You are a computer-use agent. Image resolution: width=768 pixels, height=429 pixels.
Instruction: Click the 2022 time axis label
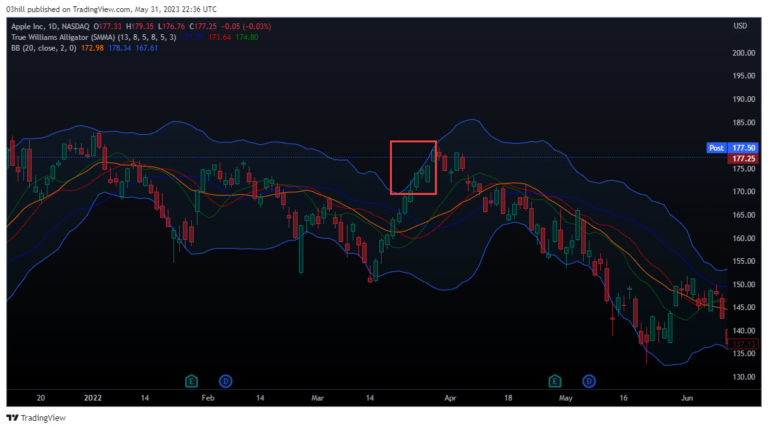pyautogui.click(x=93, y=398)
